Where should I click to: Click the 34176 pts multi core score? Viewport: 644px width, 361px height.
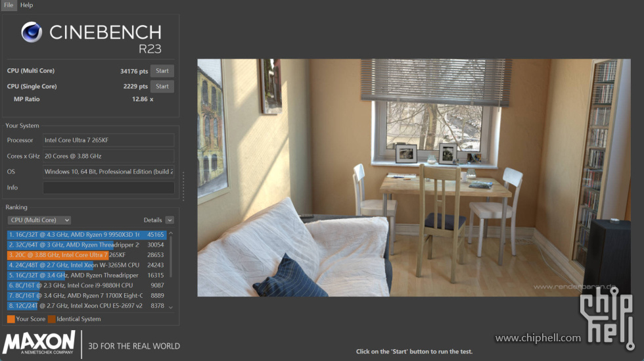coord(134,71)
